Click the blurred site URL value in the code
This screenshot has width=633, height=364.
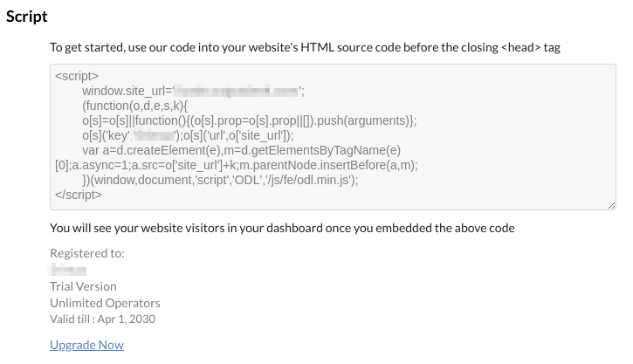coord(237,91)
